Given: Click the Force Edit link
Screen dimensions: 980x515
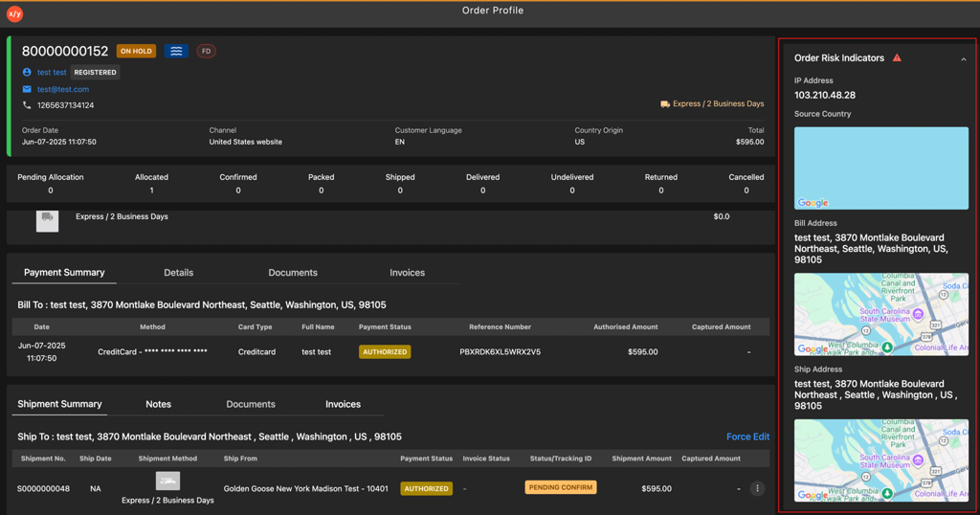Looking at the screenshot, I should click(x=747, y=437).
